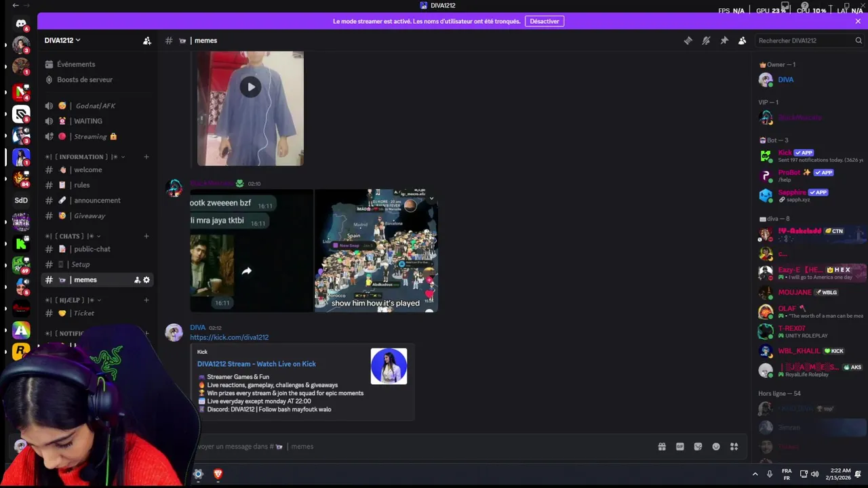Join Streaming voice channel

point(98,137)
